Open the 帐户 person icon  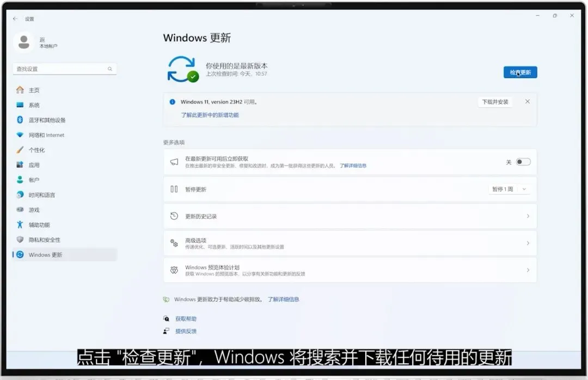20,180
